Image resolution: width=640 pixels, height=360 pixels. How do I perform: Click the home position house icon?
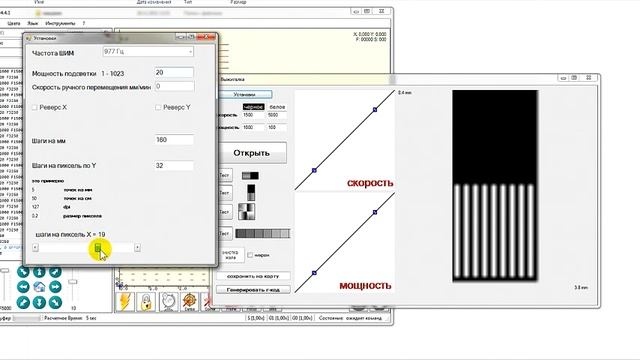[39, 287]
